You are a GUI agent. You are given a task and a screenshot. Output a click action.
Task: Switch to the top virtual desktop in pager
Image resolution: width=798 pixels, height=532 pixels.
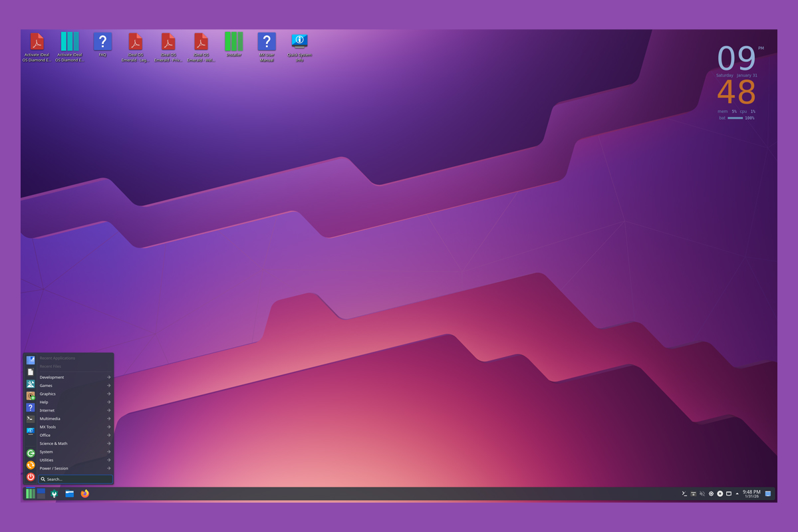tap(41, 491)
